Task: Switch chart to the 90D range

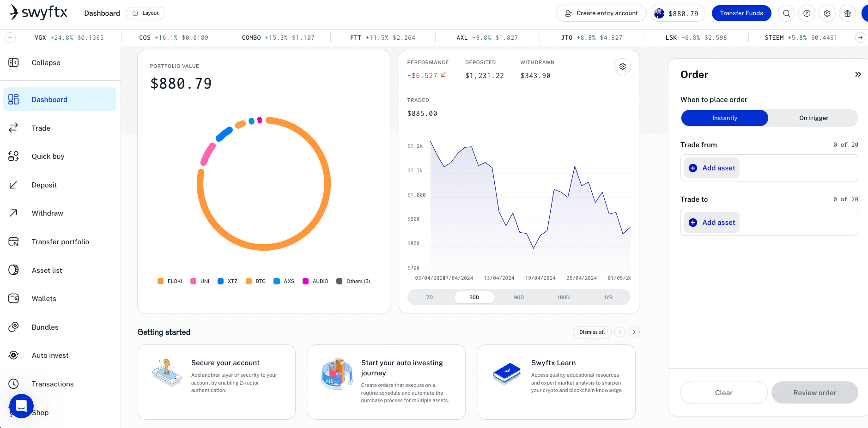Action: pyautogui.click(x=519, y=297)
